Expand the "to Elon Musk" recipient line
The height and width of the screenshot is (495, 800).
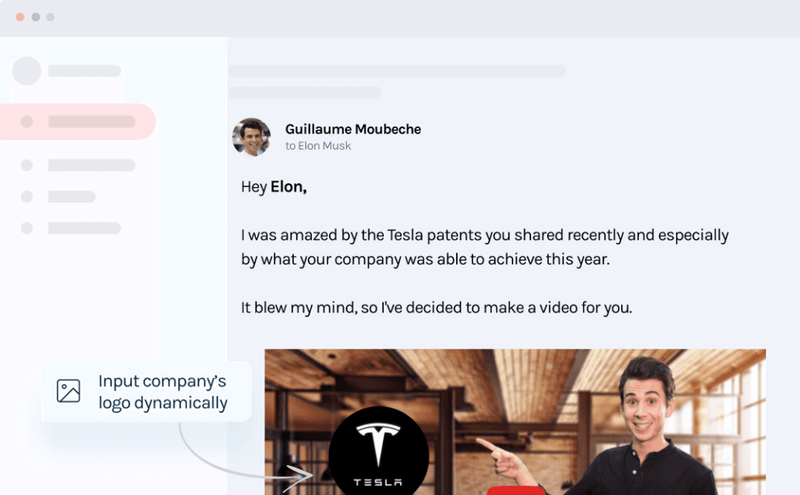(x=318, y=146)
